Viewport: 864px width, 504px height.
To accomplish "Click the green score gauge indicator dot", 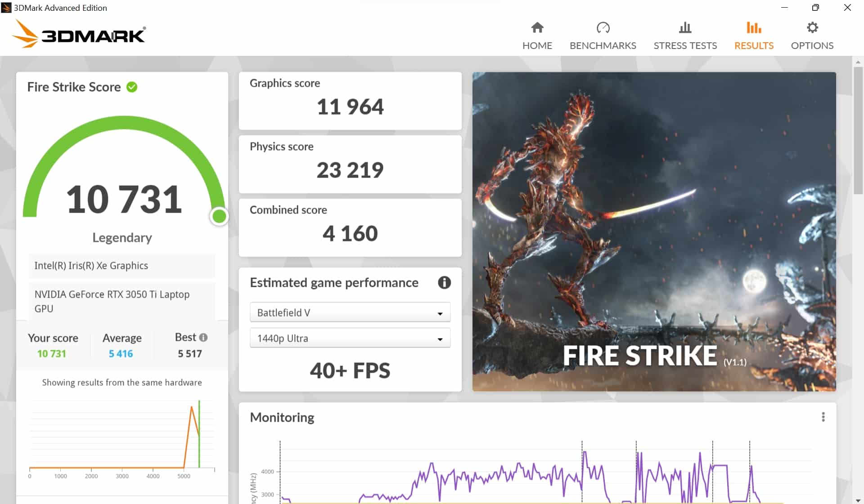I will coord(219,216).
